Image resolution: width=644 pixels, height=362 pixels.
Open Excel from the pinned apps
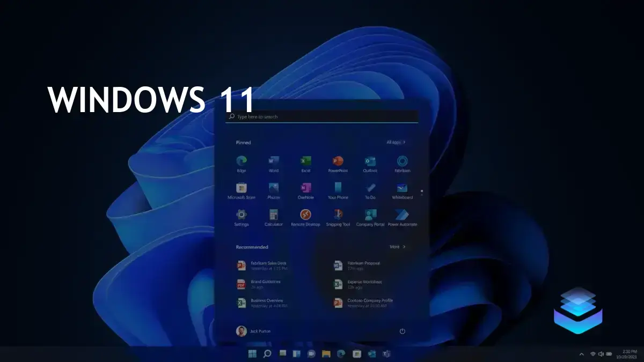(x=306, y=162)
